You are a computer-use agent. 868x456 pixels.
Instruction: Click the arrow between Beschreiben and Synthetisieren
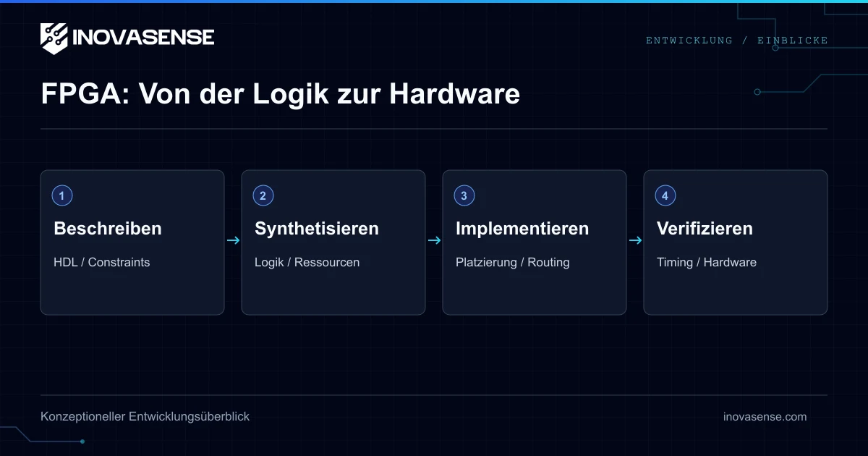coord(233,241)
